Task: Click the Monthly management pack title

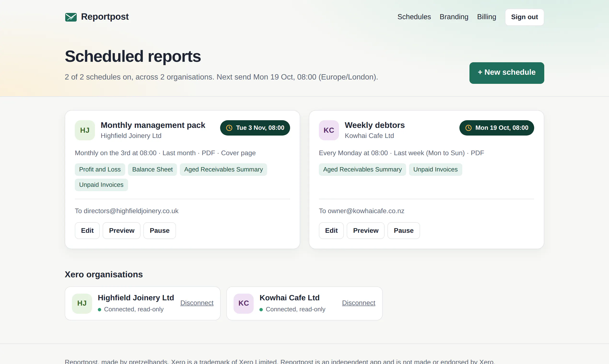Action: coord(153,125)
